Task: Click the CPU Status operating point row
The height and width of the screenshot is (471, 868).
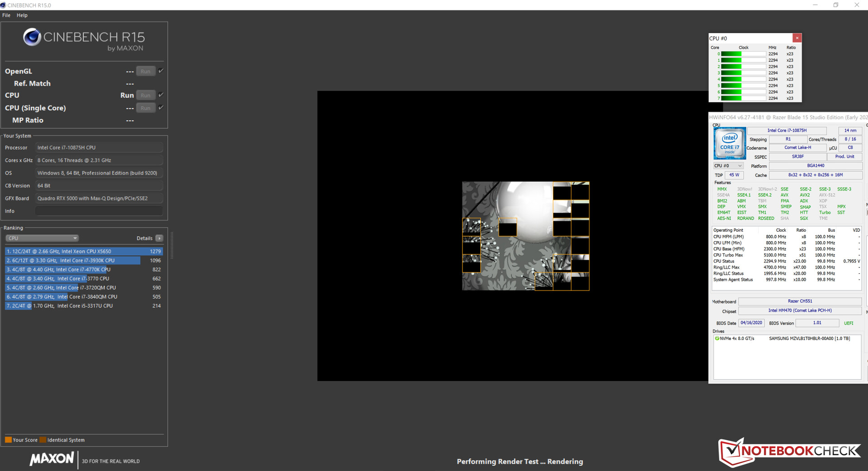Action: [x=786, y=262]
